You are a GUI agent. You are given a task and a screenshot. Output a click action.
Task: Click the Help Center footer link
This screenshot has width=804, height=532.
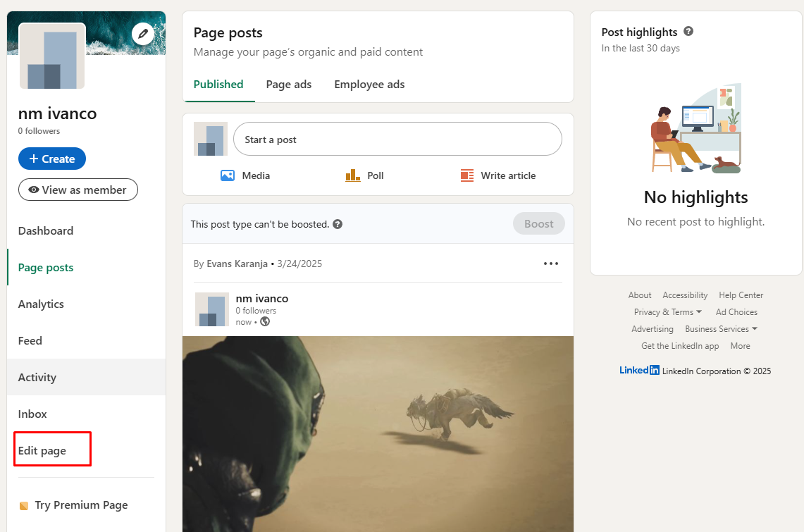coord(741,295)
